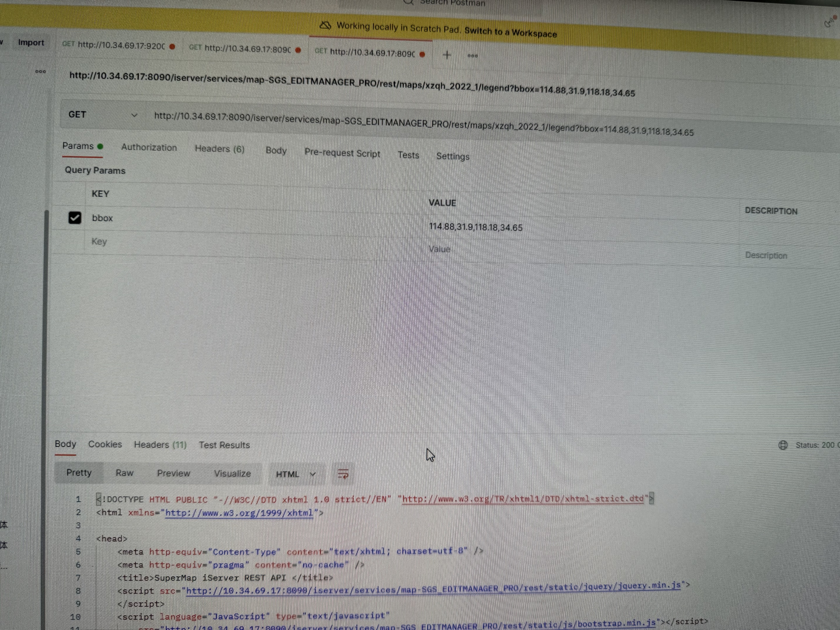
Task: Open the tab overflow ellipsis menu
Action: coord(473,56)
